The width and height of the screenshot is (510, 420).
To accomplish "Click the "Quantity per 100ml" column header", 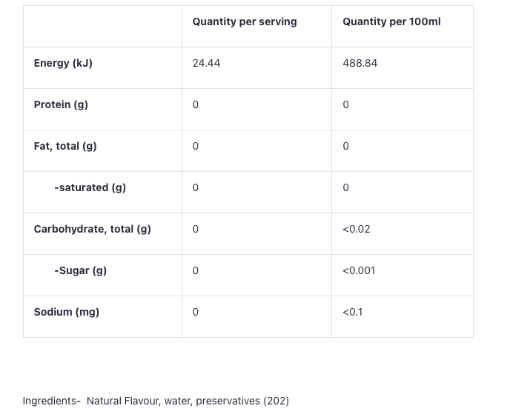I will tap(391, 21).
